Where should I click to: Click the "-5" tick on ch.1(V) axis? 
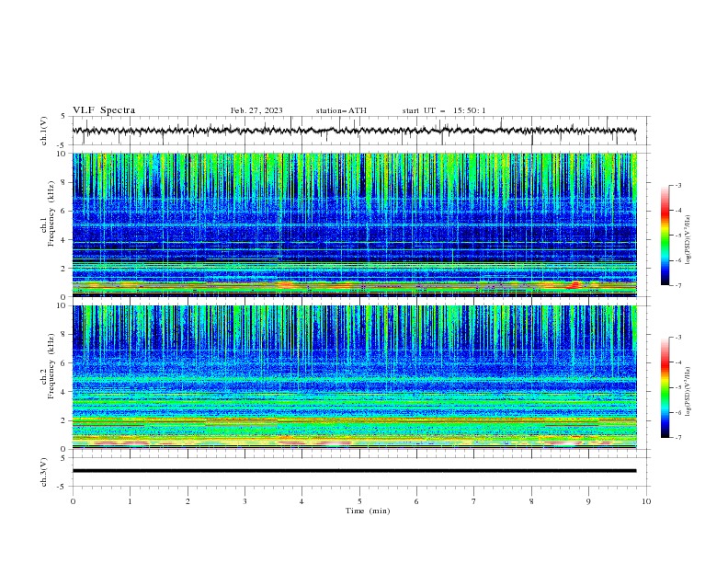(x=62, y=145)
